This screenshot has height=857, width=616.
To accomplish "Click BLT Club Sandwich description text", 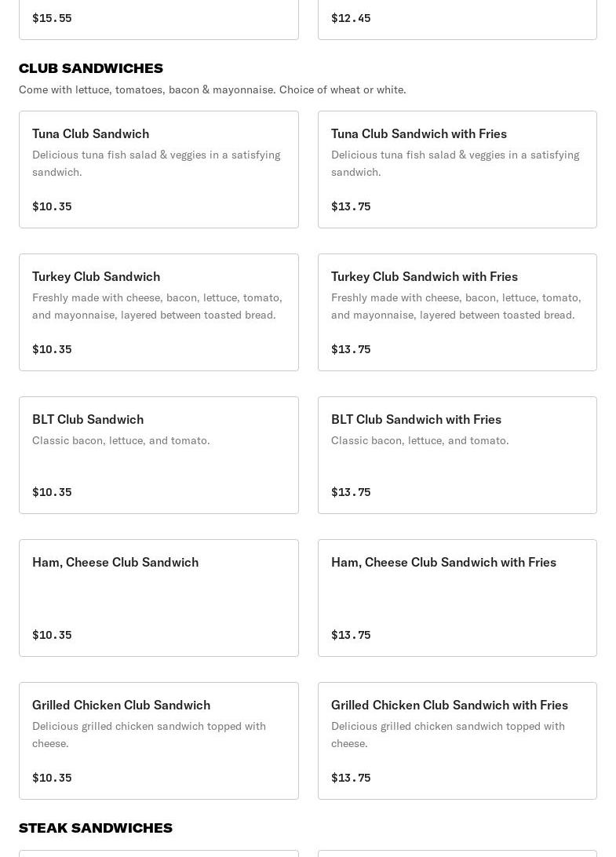I will pyautogui.click(x=121, y=440).
